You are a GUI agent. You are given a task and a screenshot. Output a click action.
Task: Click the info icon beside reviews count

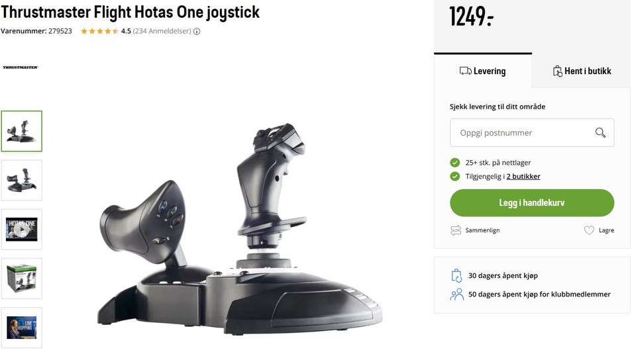click(197, 31)
